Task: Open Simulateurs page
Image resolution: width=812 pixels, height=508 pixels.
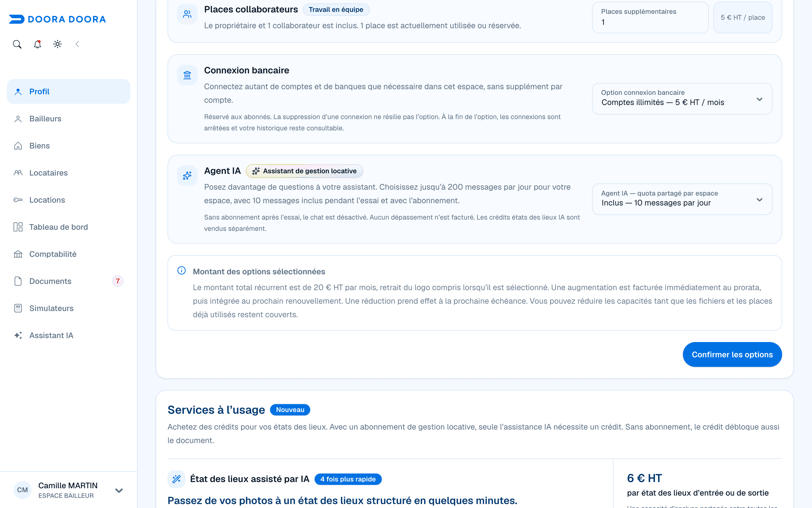Action: click(69, 308)
